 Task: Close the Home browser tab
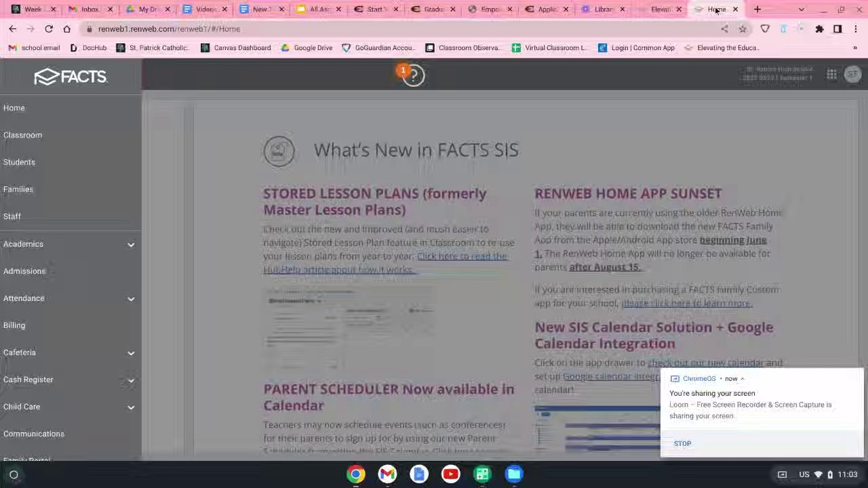pos(735,9)
